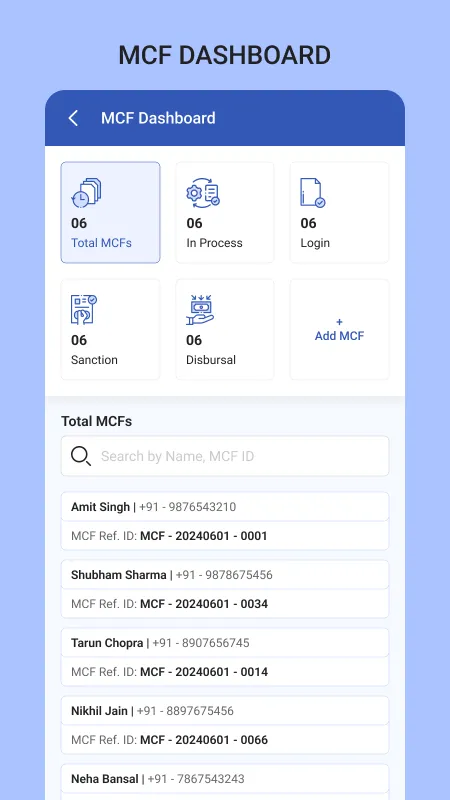Click the Total MCFs stacked documents icon
Viewport: 450px width, 800px height.
coord(86,193)
